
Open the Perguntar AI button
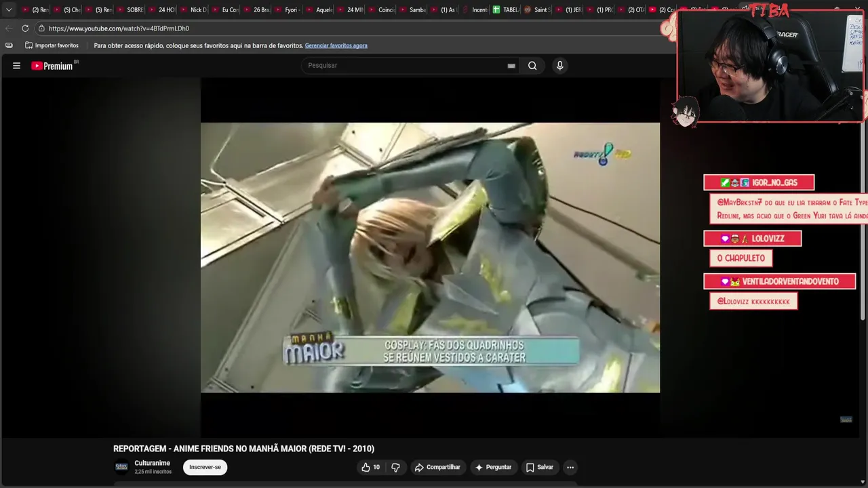(493, 467)
